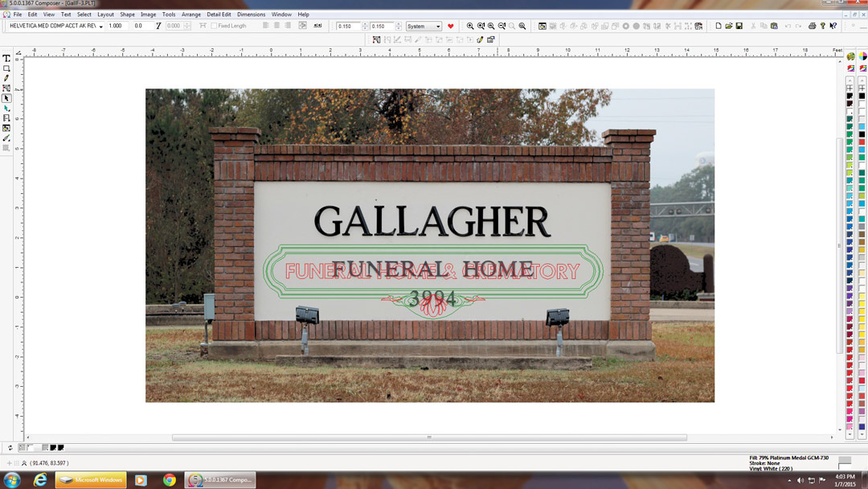Activate the arrow selection tool
The height and width of the screenshot is (489, 868).
coord(6,98)
